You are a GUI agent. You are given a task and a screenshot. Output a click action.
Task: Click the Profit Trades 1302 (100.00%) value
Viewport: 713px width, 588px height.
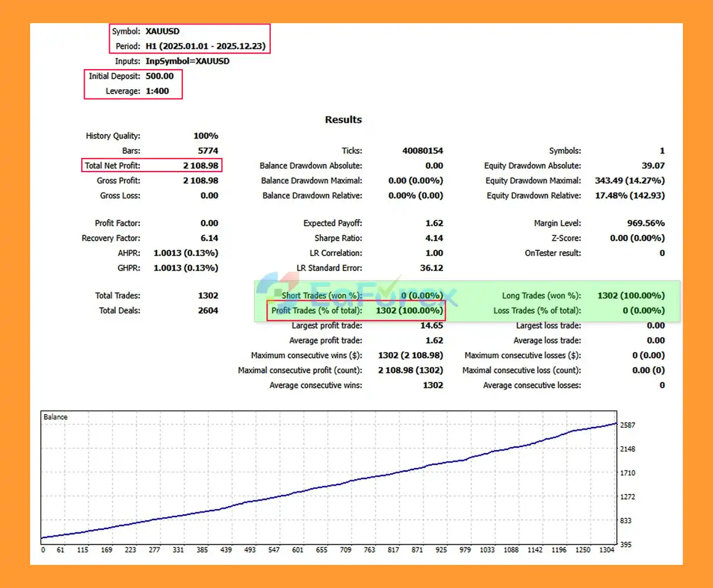(409, 311)
